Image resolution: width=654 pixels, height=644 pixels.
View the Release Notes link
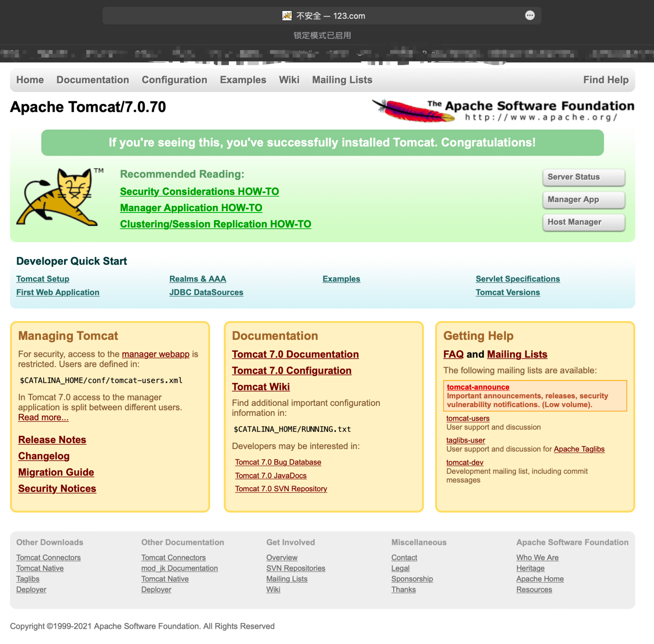52,440
